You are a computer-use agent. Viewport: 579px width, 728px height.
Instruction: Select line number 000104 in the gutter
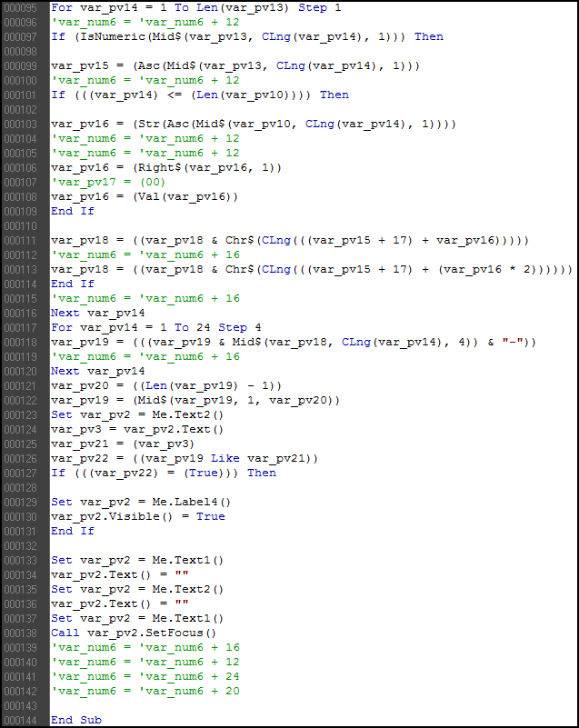click(20, 139)
